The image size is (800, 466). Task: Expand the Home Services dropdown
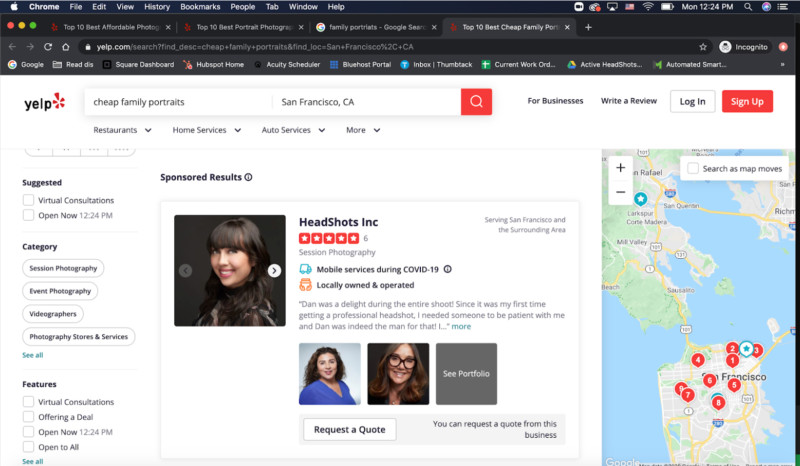click(x=206, y=130)
